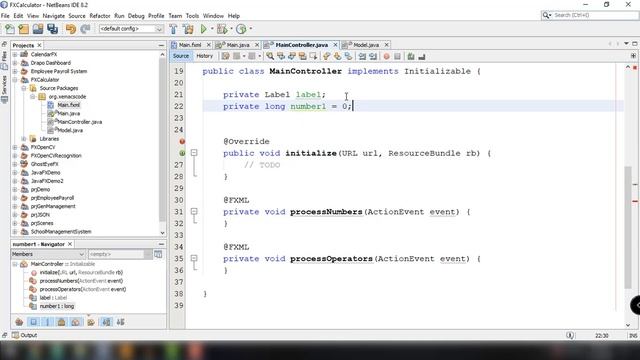Screen dimensions: 640x360
Task: Click the Redo toolbar icon
Action: click(x=85, y=29)
